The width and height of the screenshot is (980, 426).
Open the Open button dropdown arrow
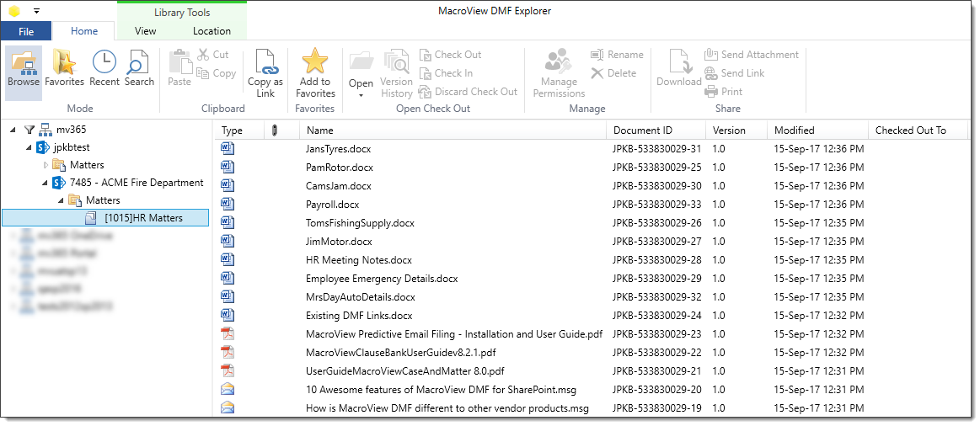pos(361,96)
